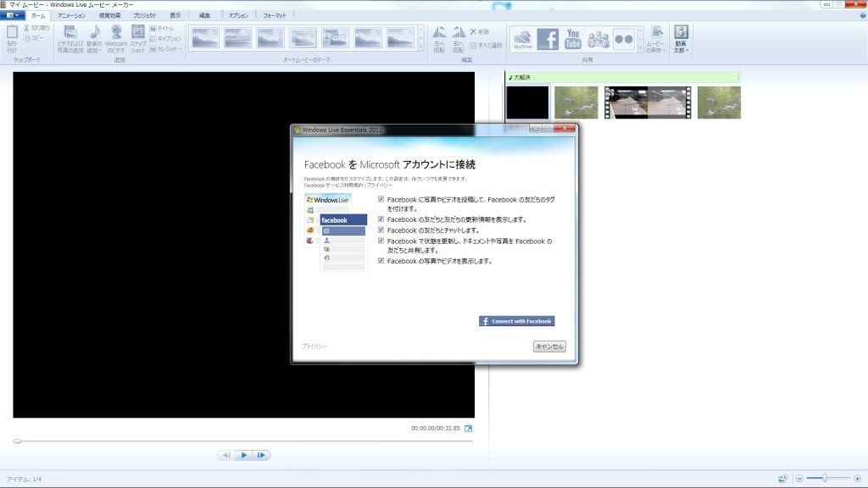Uncheck display Facebook photos and videos checkbox
This screenshot has width=868, height=488.
381,261
